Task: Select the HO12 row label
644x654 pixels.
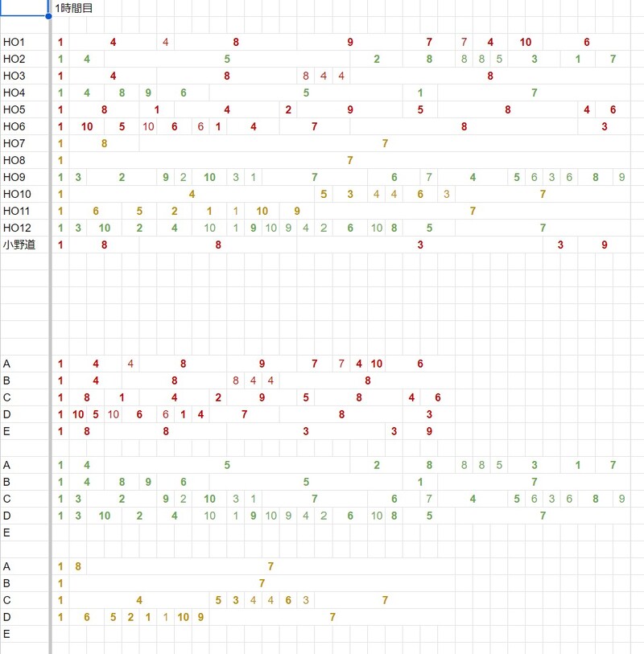Action: click(17, 228)
